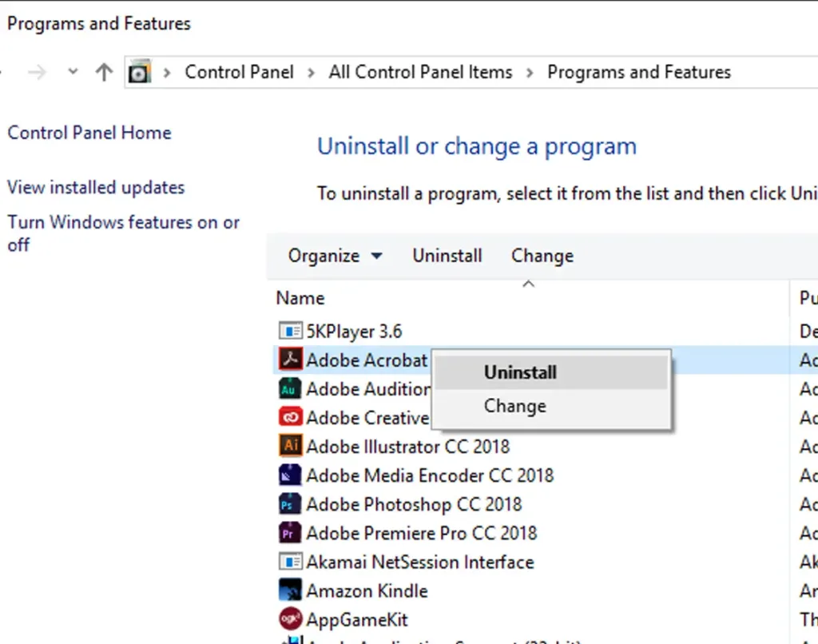Click the Adobe Media Encoder icon
The image size is (818, 644).
point(290,475)
